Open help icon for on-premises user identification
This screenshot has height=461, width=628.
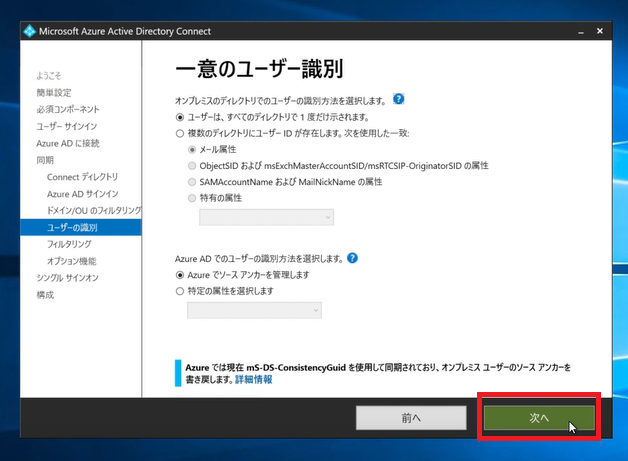click(399, 99)
